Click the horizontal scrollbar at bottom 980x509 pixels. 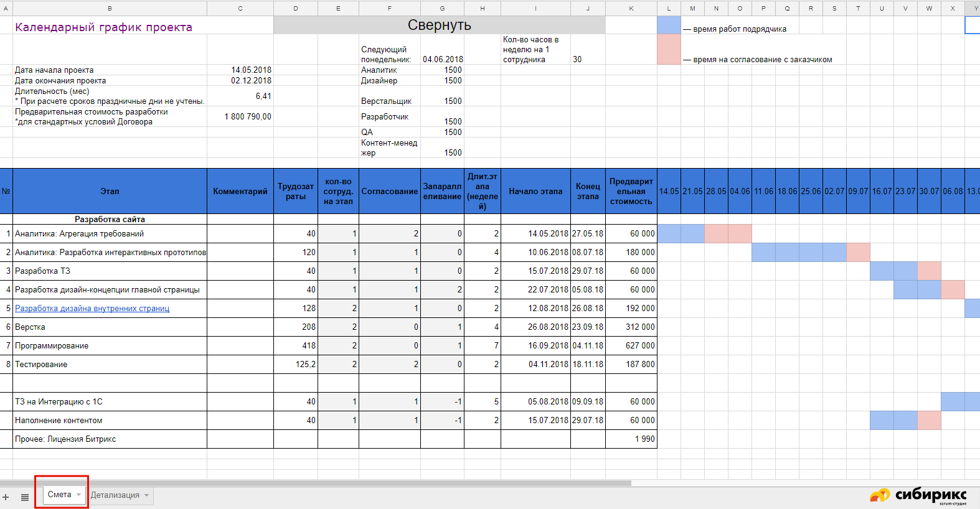(316, 483)
